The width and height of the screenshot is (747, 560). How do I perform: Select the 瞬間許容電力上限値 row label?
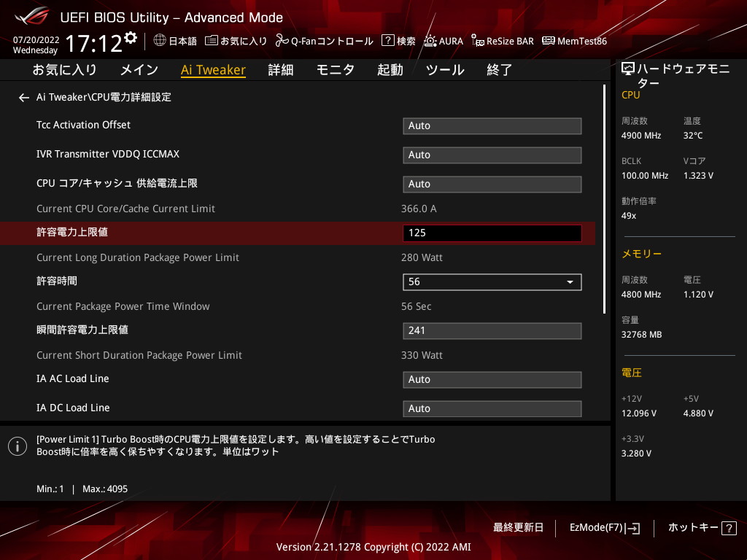(x=82, y=330)
